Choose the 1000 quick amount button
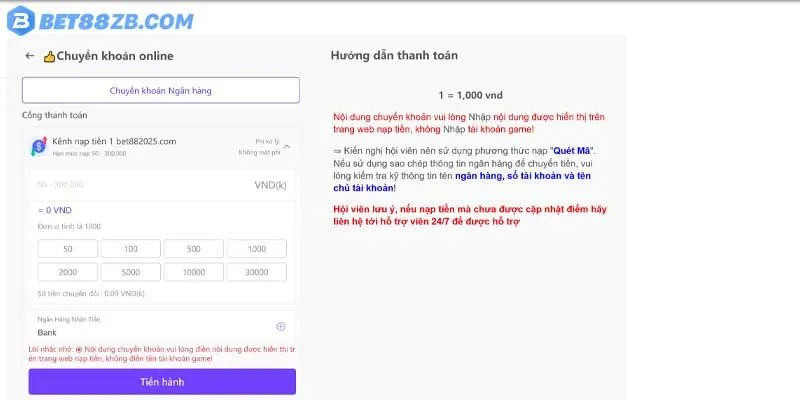The image size is (800, 400). pos(257,249)
